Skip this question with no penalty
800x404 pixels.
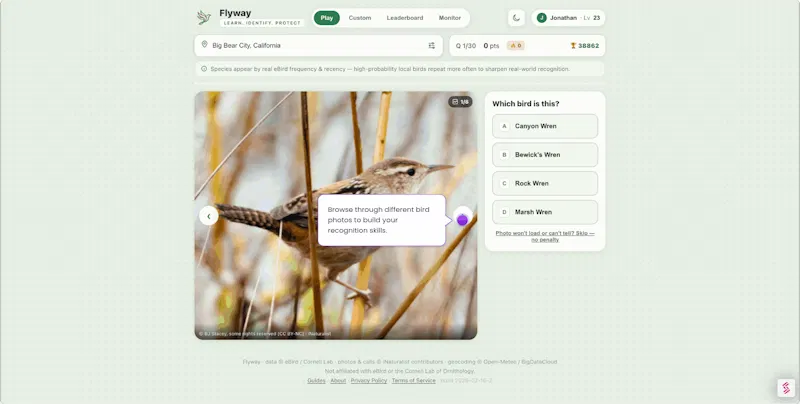click(x=545, y=236)
